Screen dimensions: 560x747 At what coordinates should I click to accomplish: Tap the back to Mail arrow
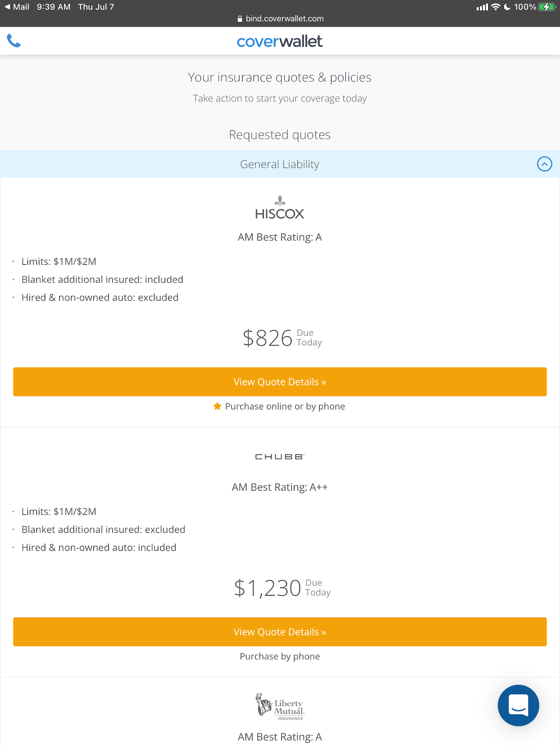pyautogui.click(x=7, y=7)
